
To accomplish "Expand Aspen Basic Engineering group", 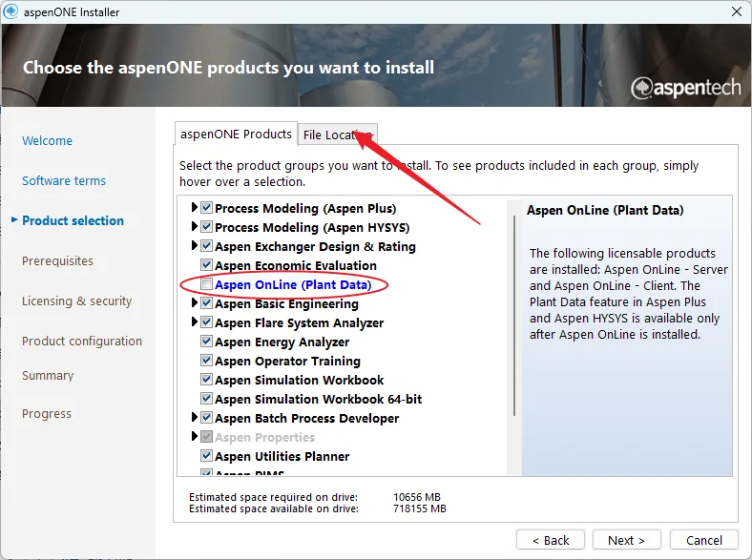I will (195, 303).
